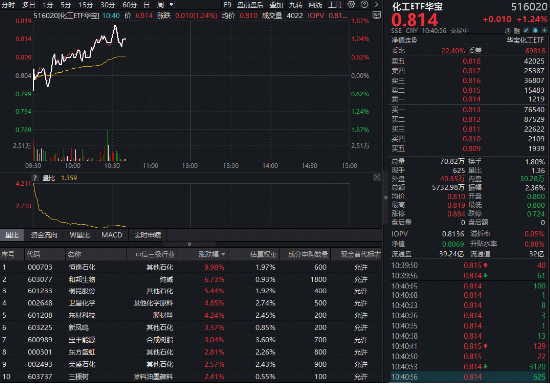The image size is (550, 384).
Task: Open the chart settings gear icon
Action: 351,5
